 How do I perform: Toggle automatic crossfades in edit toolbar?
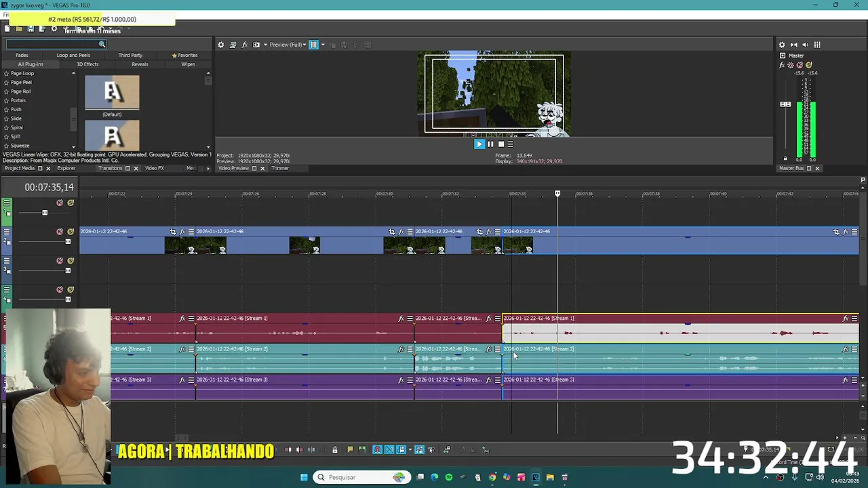click(389, 449)
